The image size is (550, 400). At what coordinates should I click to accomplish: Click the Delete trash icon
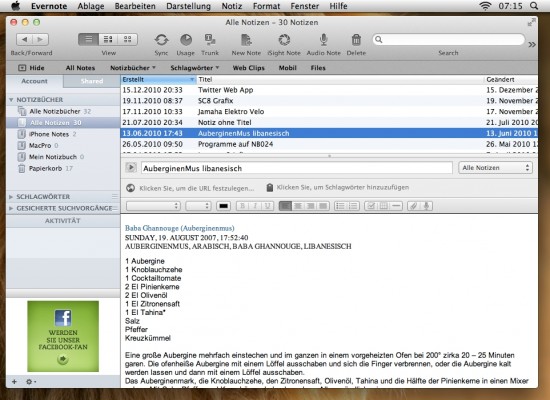(356, 40)
